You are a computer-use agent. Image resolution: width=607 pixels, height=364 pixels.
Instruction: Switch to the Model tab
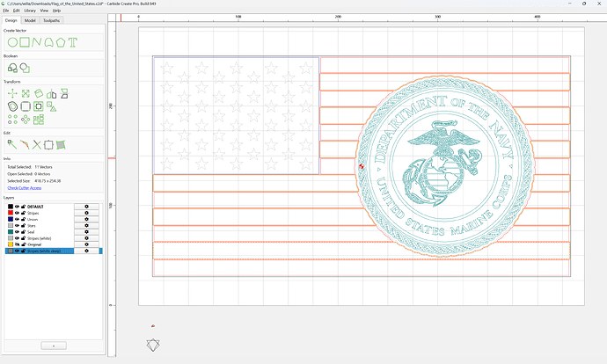30,20
